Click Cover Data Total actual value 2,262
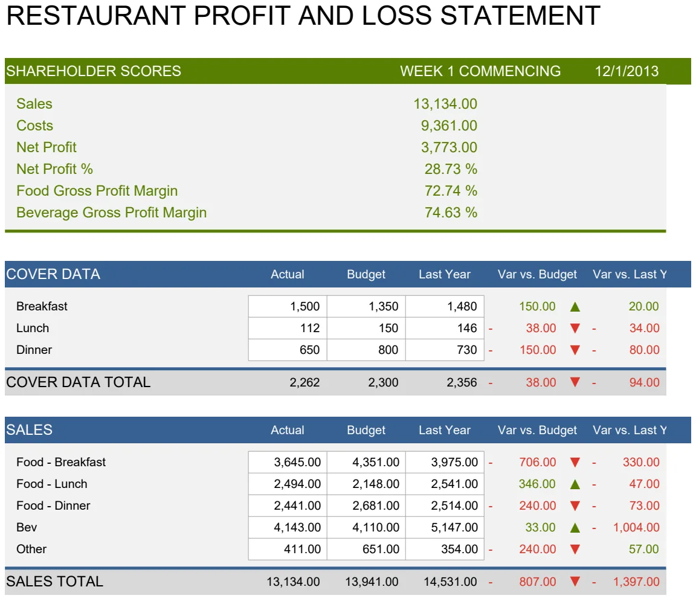 304,382
